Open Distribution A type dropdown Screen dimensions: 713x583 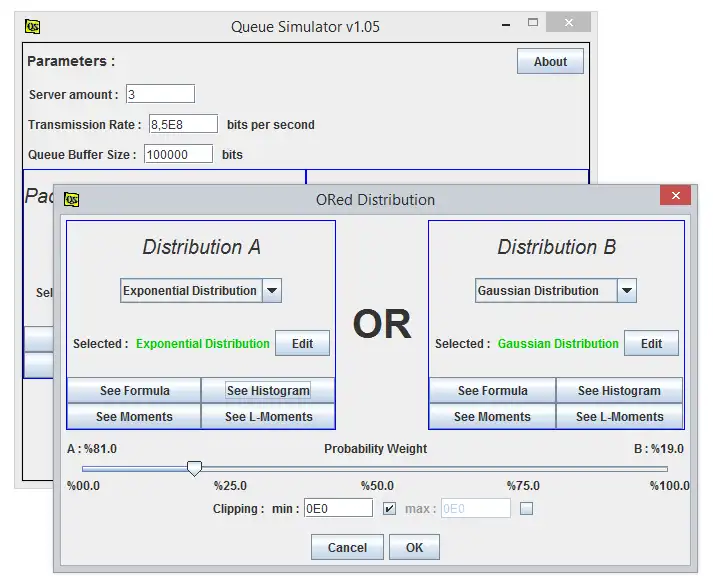pos(201,291)
